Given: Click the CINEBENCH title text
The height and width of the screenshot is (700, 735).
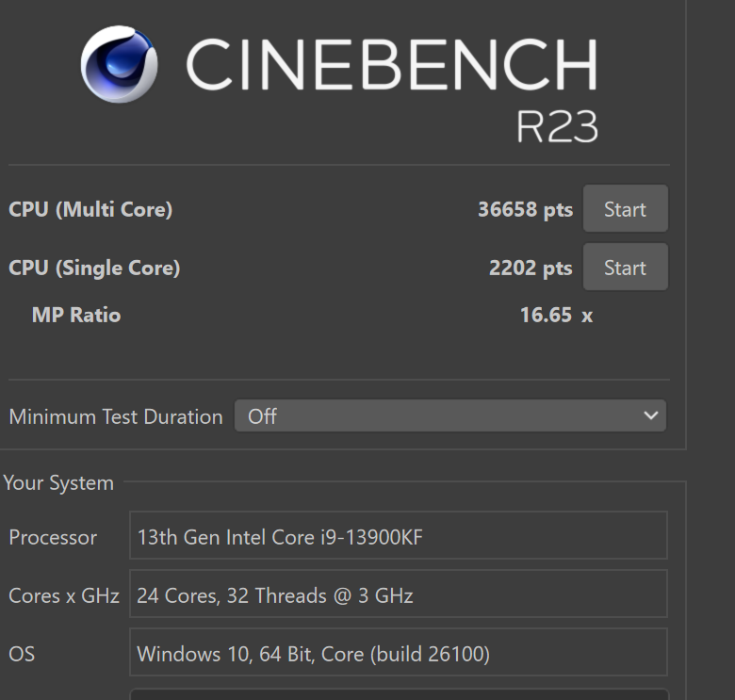Looking at the screenshot, I should pyautogui.click(x=392, y=64).
